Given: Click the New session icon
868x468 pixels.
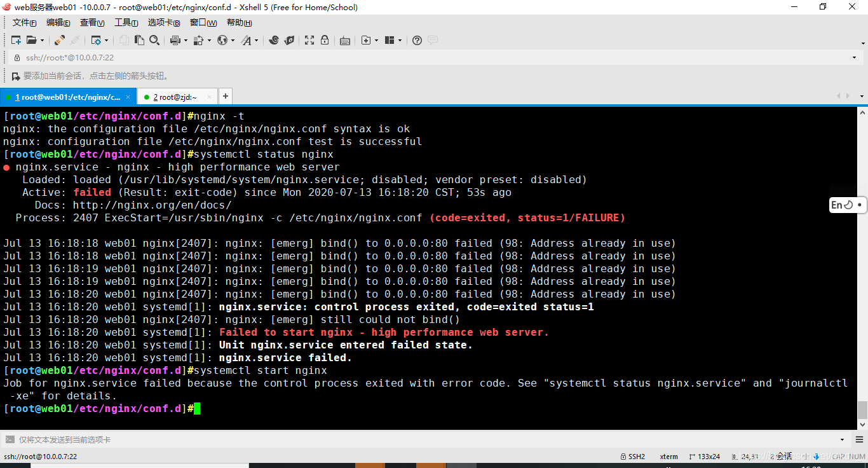Looking at the screenshot, I should tap(17, 40).
